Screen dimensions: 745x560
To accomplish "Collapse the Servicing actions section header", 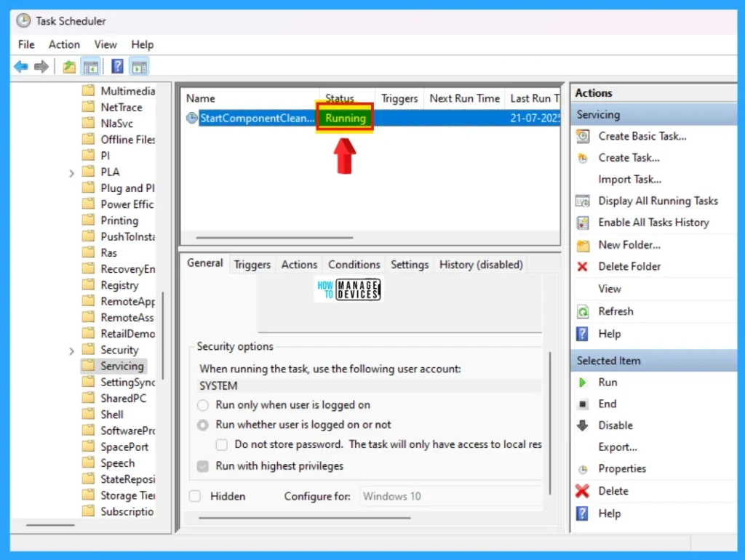I will click(654, 115).
